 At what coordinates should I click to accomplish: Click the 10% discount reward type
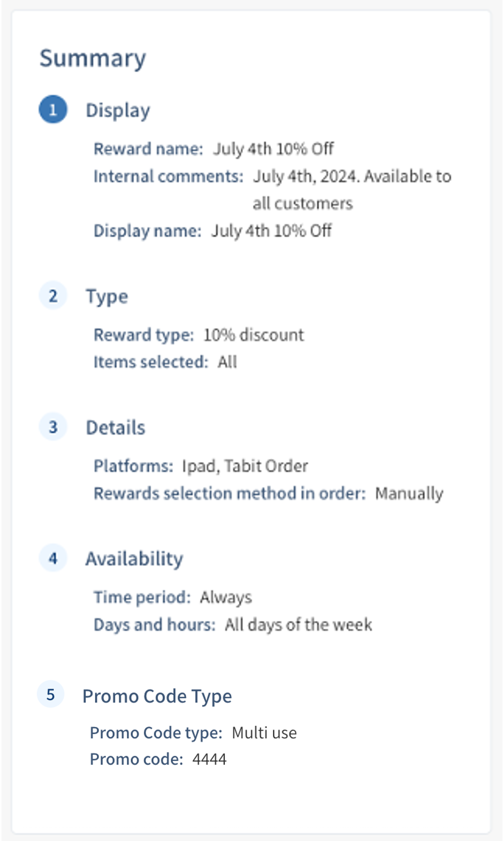click(254, 335)
